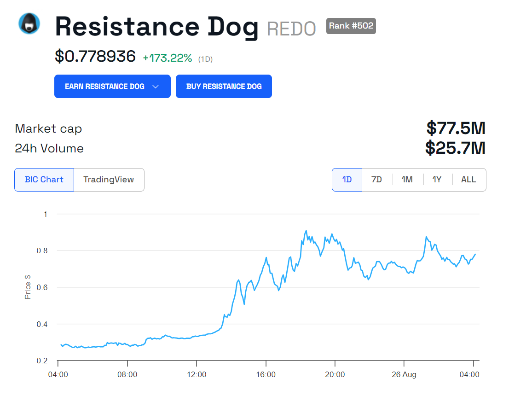
Task: Select the 1D time range
Action: tap(347, 180)
